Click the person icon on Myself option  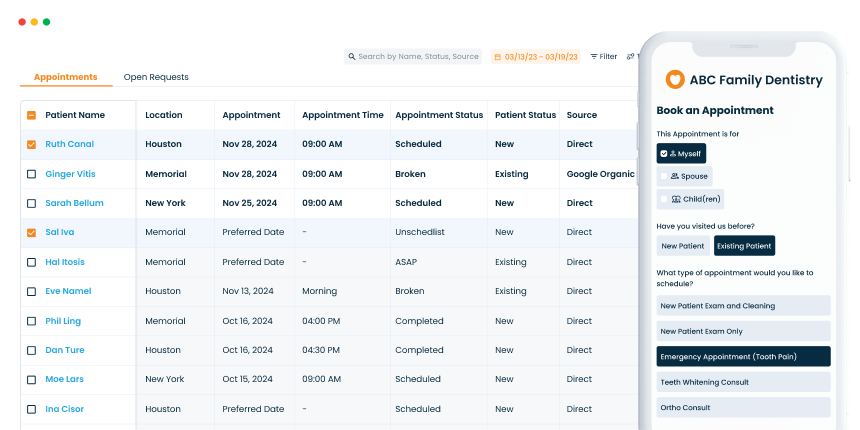(x=675, y=153)
